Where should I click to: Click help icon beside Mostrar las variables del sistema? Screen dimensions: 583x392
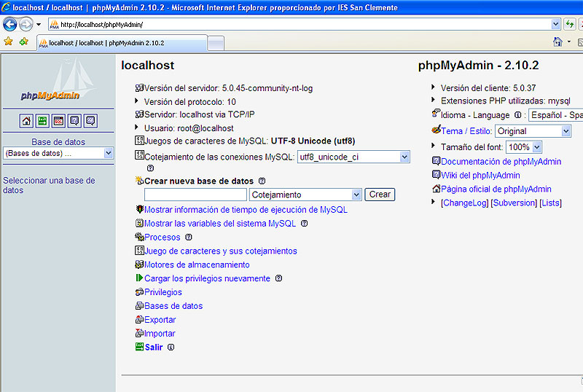point(304,224)
